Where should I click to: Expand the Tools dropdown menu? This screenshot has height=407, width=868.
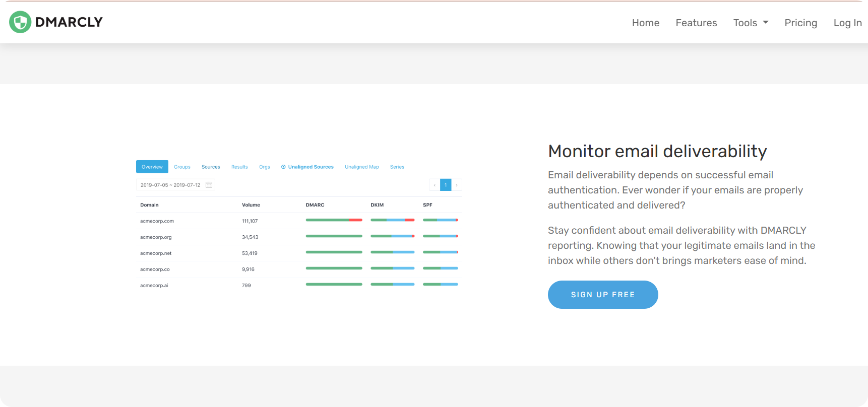click(750, 23)
